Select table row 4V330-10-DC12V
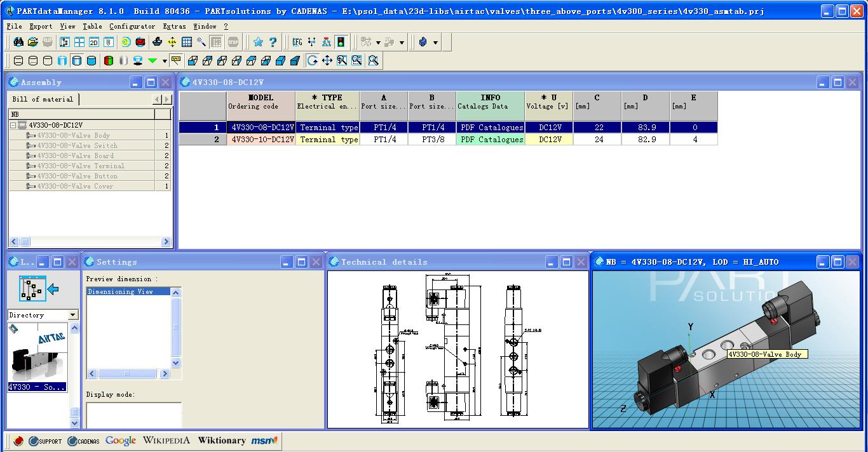 [x=448, y=140]
